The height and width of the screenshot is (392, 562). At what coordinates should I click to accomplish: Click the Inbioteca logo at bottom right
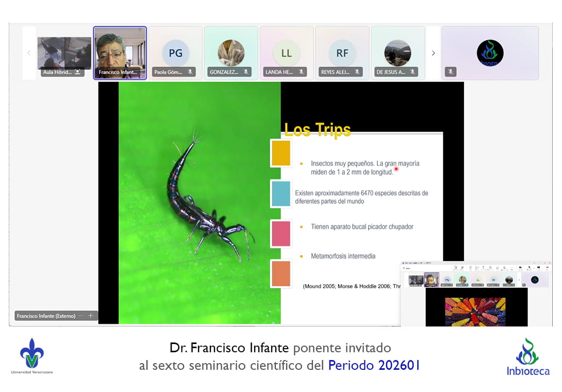point(527,357)
